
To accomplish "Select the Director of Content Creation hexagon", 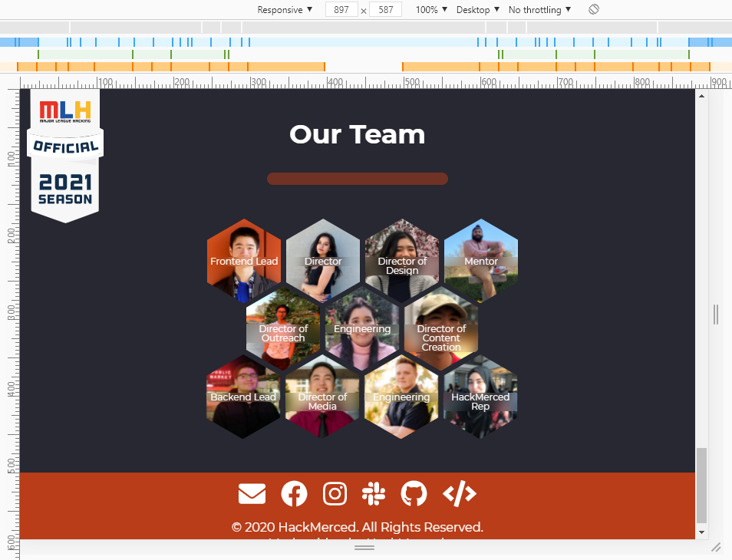I will coord(441,328).
